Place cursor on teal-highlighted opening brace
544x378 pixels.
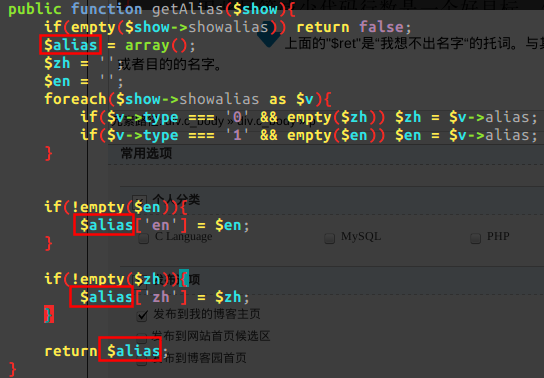(x=184, y=278)
